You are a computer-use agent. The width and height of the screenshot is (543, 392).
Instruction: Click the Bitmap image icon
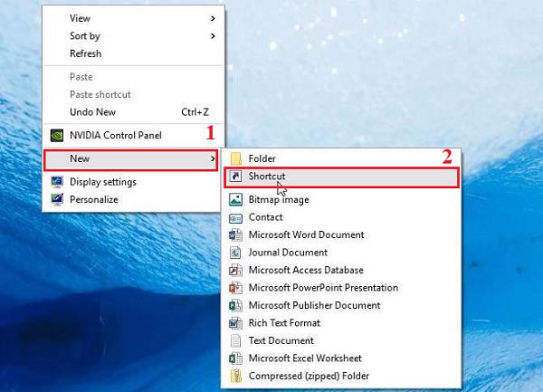pyautogui.click(x=235, y=199)
